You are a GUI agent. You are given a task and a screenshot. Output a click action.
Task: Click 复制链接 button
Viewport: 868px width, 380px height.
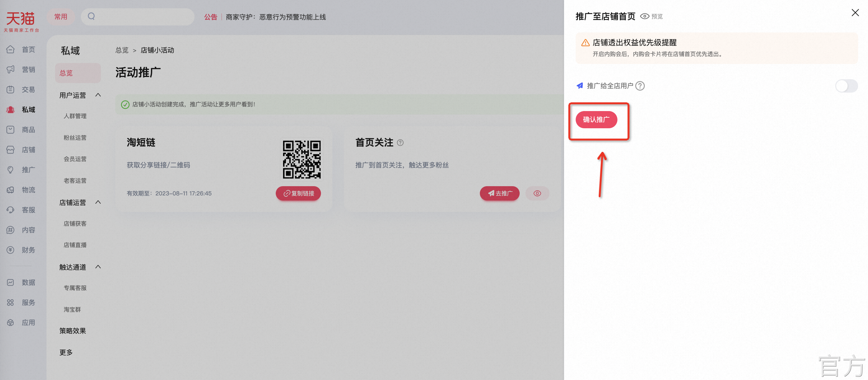[x=298, y=194]
